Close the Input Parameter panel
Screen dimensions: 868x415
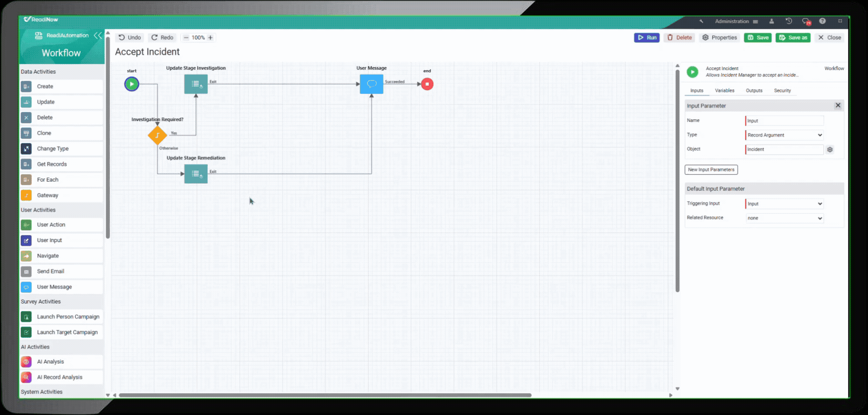(x=837, y=106)
